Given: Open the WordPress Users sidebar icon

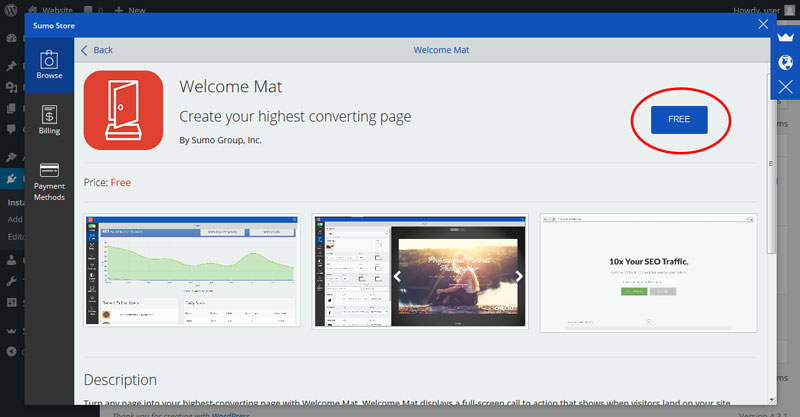Looking at the screenshot, I should (11, 260).
